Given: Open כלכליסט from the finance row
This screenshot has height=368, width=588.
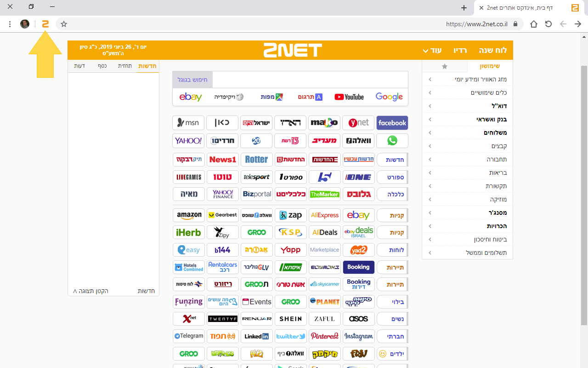Looking at the screenshot, I should (x=290, y=194).
